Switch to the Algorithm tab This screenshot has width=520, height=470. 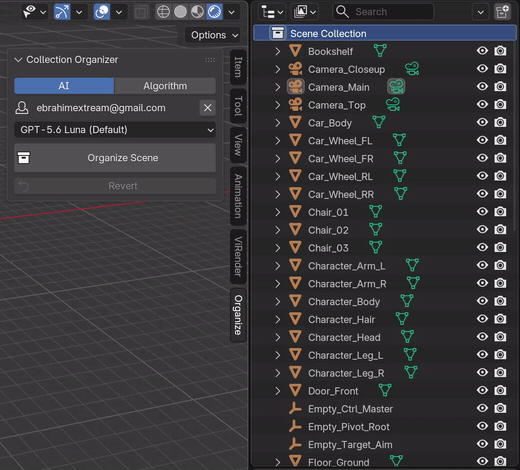coord(165,86)
